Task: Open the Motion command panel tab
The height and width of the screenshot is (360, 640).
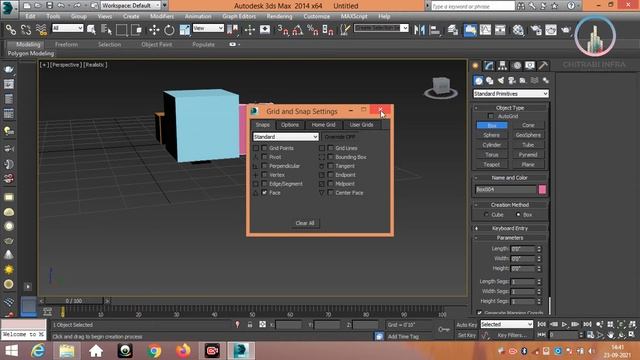Action: tap(517, 65)
